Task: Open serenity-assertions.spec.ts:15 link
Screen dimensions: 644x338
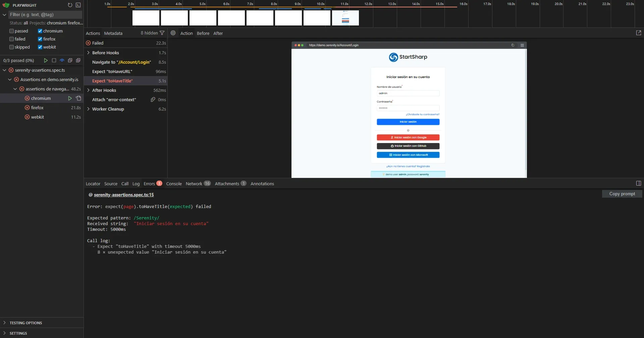Action: click(123, 195)
